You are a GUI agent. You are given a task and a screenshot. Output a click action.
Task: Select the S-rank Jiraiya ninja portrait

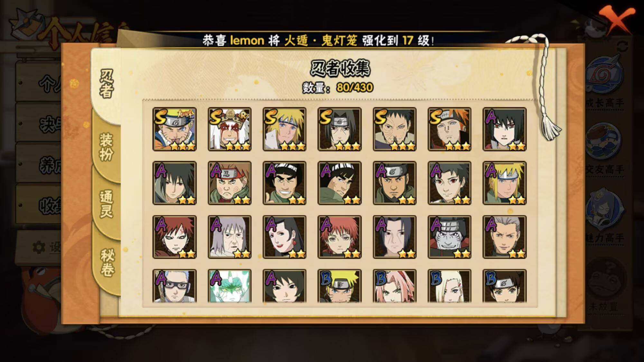(229, 129)
